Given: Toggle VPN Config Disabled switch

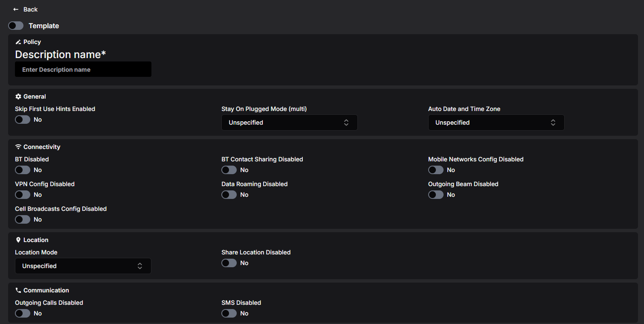Looking at the screenshot, I should (23, 195).
